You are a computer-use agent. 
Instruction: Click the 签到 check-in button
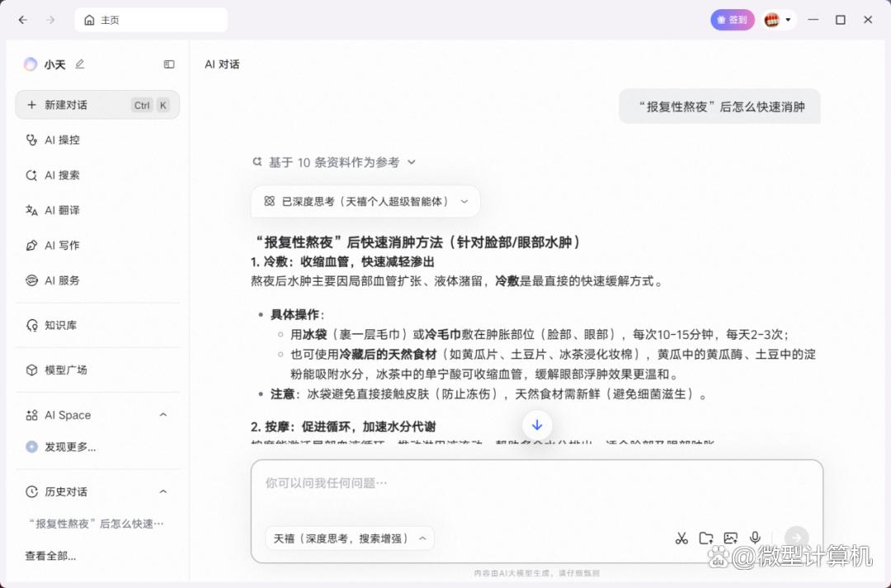point(732,20)
